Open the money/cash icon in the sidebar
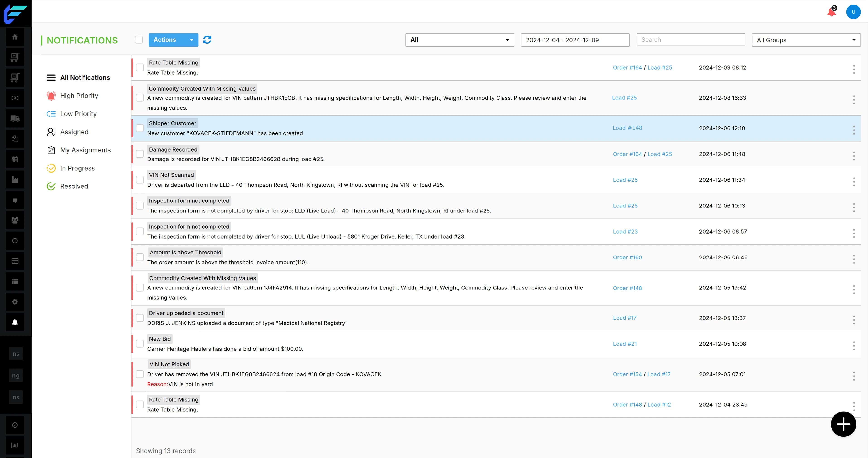Screen dimensions: 868x458 tap(15, 98)
